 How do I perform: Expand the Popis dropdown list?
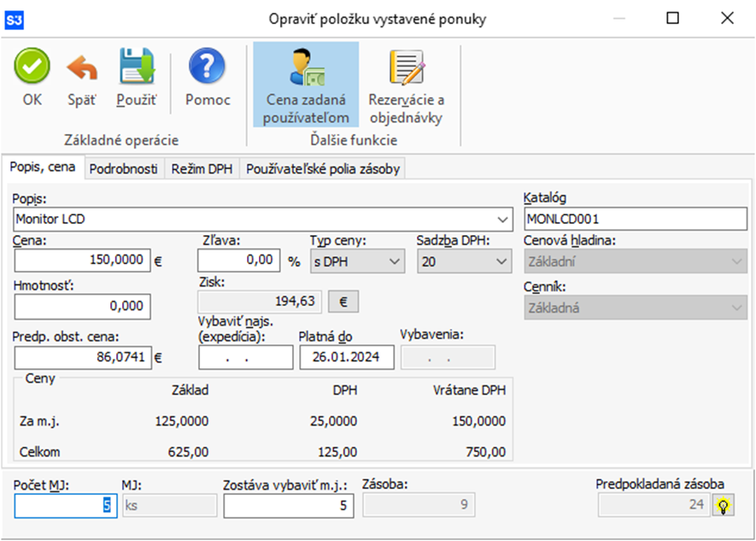click(503, 219)
